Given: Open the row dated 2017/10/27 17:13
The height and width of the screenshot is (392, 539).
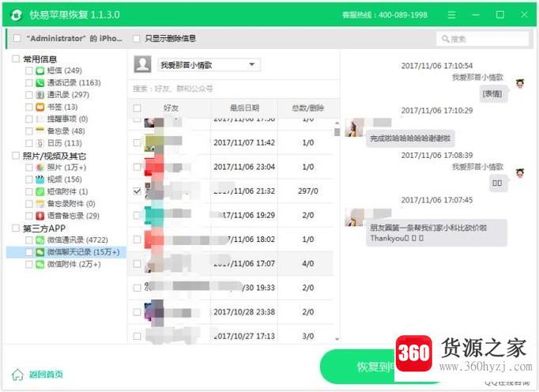Looking at the screenshot, I should (230, 335).
